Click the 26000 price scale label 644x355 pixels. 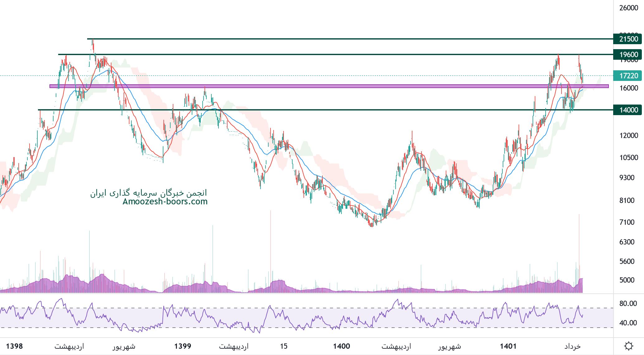pyautogui.click(x=628, y=8)
